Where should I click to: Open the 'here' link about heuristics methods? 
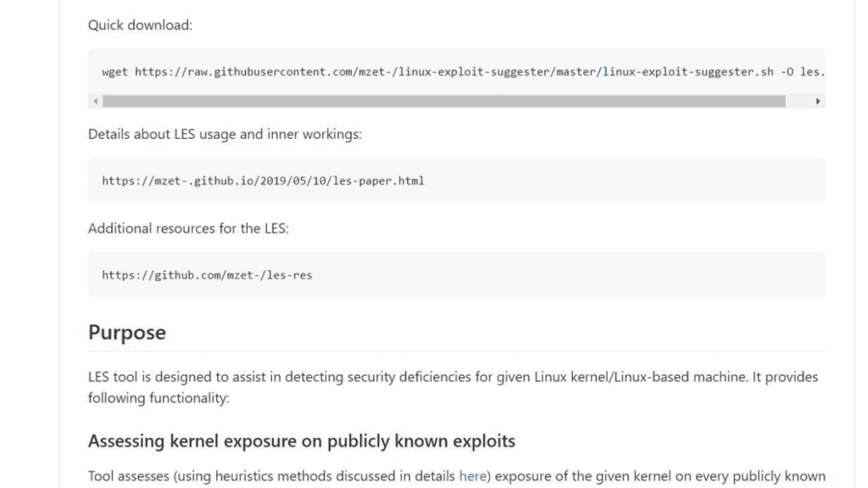[472, 476]
